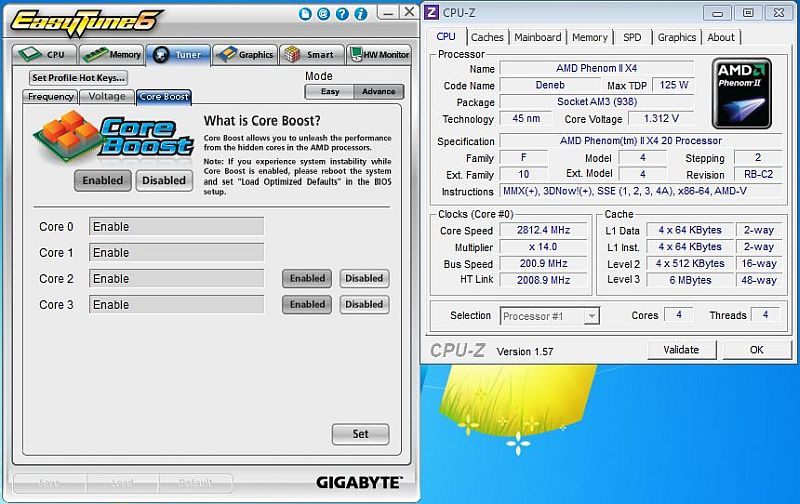
Task: Click OK in CPU-Z
Action: [756, 350]
